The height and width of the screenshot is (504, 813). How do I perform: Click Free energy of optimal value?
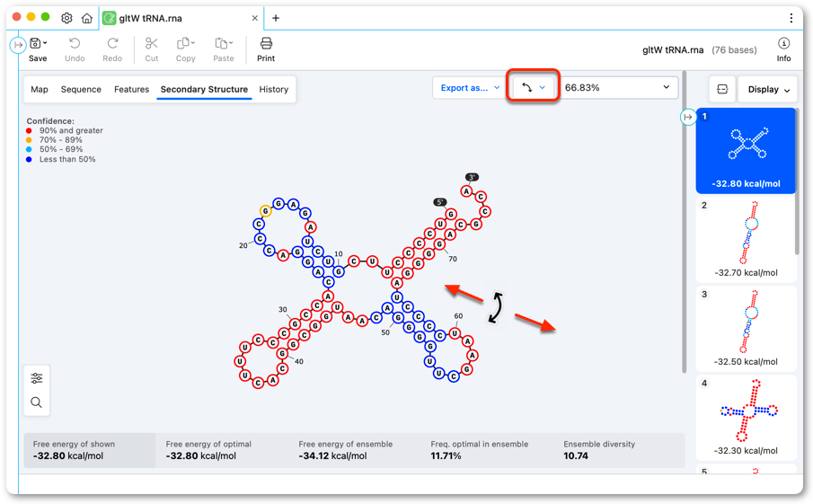click(x=200, y=455)
